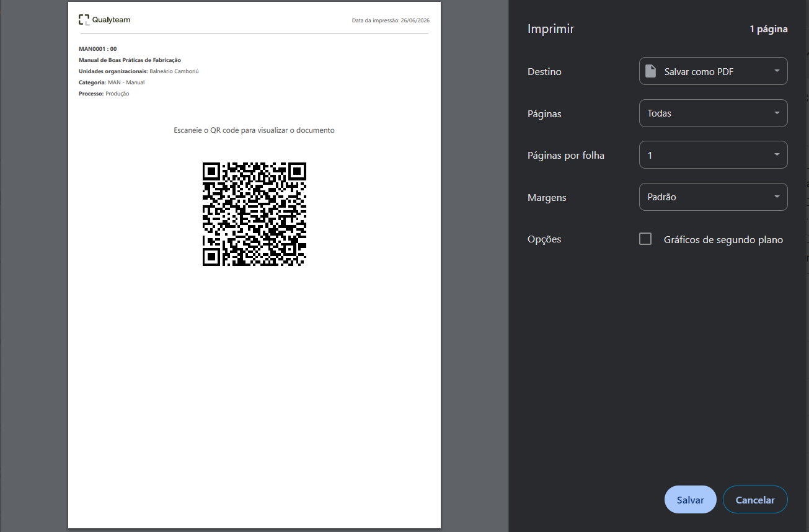This screenshot has height=532, width=809.
Task: Click 'Manual de Boas Práticas de Fabricação' title
Action: pyautogui.click(x=130, y=60)
